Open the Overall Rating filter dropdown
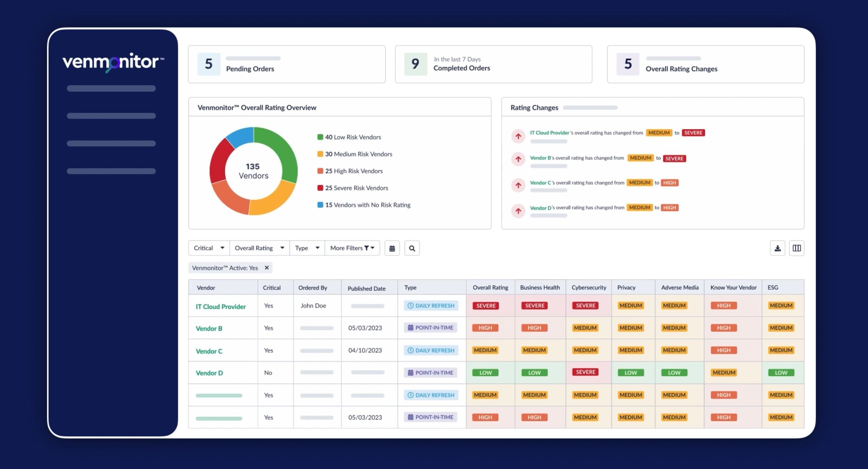868x469 pixels. click(x=259, y=248)
